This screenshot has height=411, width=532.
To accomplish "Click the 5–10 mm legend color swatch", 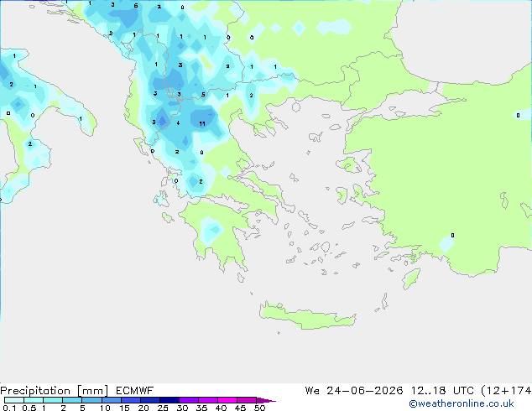I will coord(91,400).
